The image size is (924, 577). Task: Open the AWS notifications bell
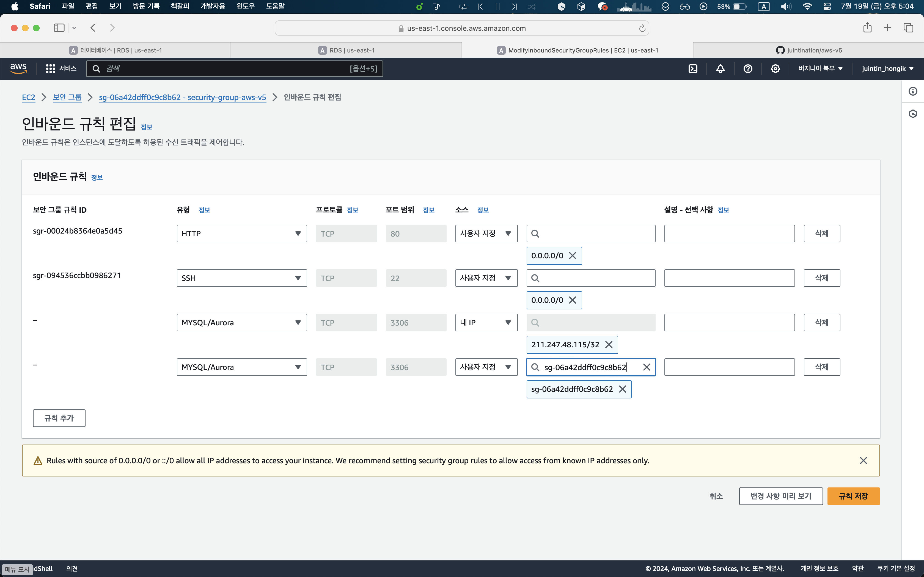(x=720, y=69)
